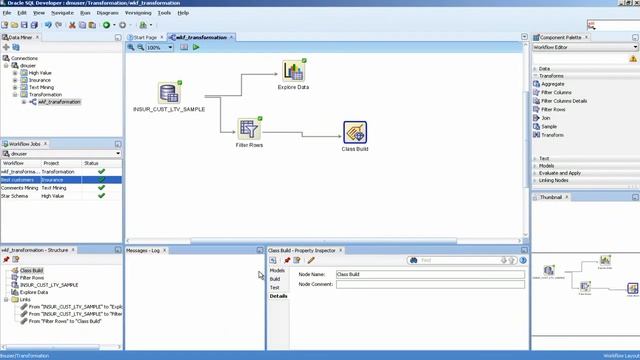The width and height of the screenshot is (640, 360).
Task: Select the INSUR_CUST_LTV_SAMPLE data source node
Action: 169,93
